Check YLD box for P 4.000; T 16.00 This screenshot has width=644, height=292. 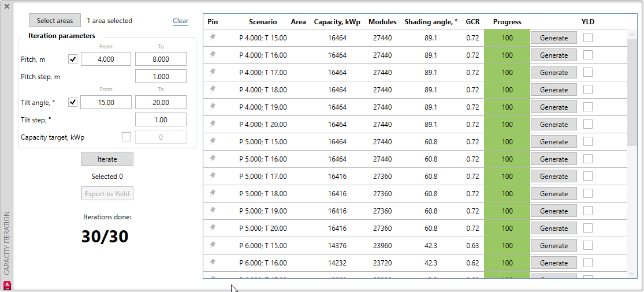pos(588,55)
